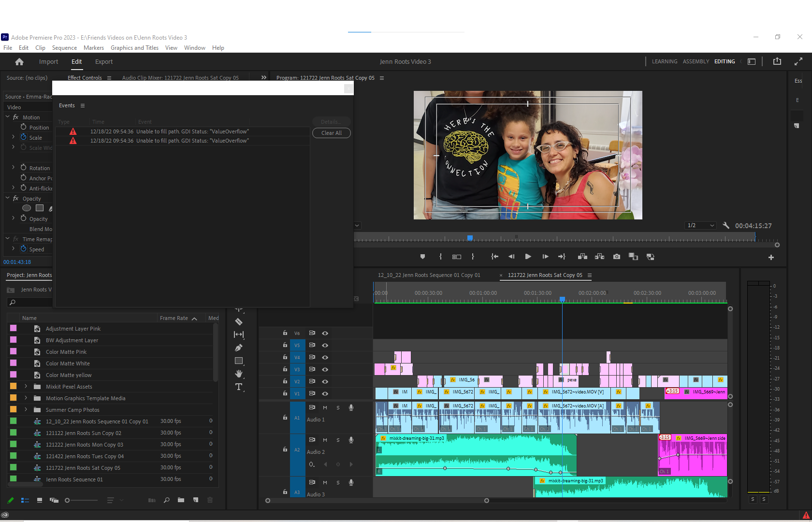Select the Pen tool in tools panel
The width and height of the screenshot is (812, 522).
click(x=239, y=348)
